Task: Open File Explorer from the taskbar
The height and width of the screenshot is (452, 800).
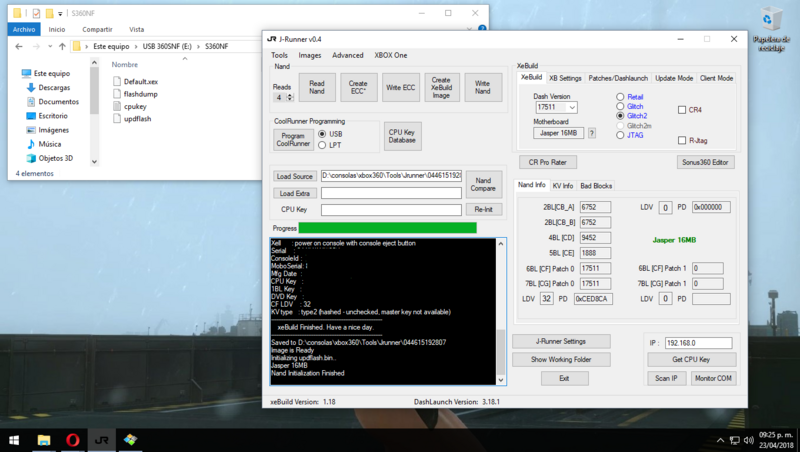Action: (44, 440)
